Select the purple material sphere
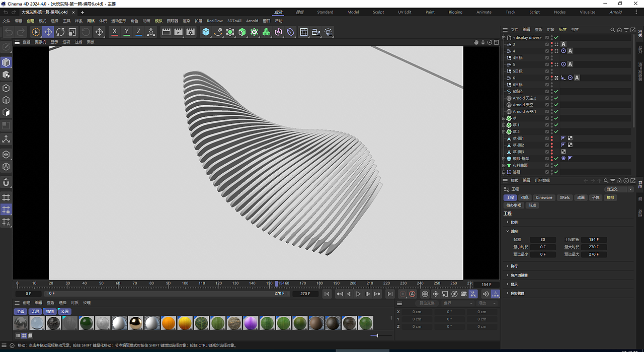 tap(251, 323)
